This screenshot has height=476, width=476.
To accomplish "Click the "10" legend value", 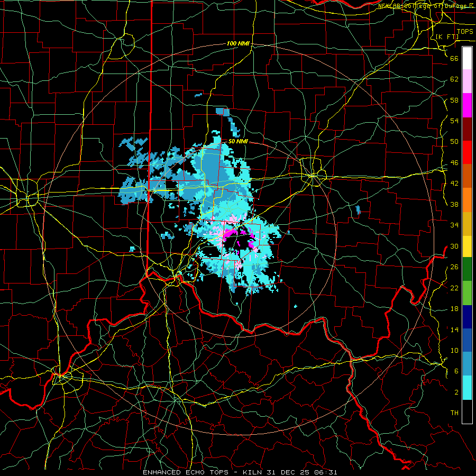I will (454, 351).
